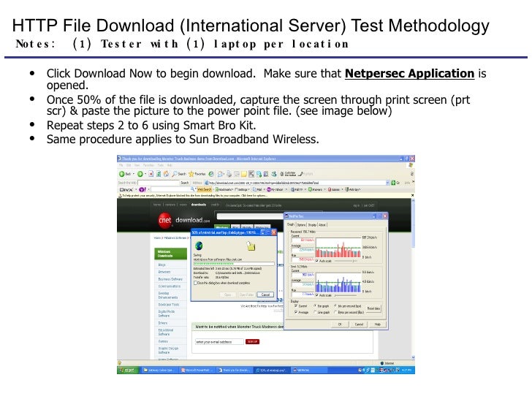Click the green Forward arrow in IE toolbar
532x399 pixels.
140,174
